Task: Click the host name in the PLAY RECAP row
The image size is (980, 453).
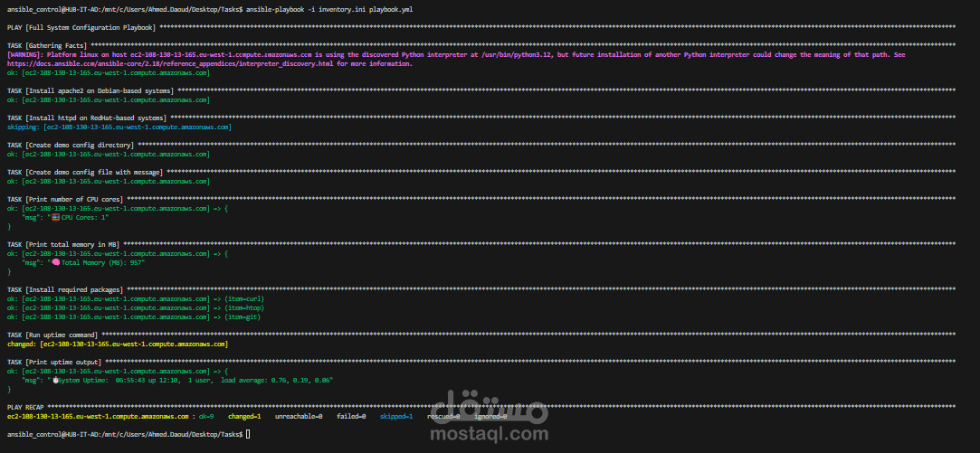Action: pyautogui.click(x=98, y=416)
